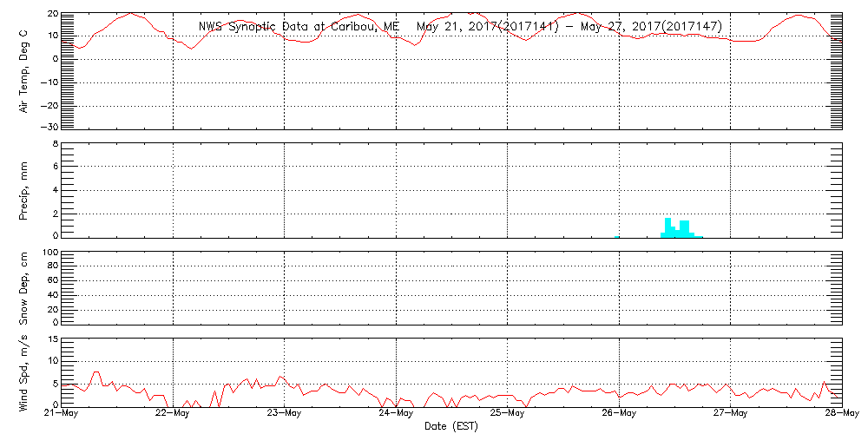Image resolution: width=868 pixels, height=434 pixels.
Task: Click the "Precip, mm" axis label
Action: coord(24,191)
